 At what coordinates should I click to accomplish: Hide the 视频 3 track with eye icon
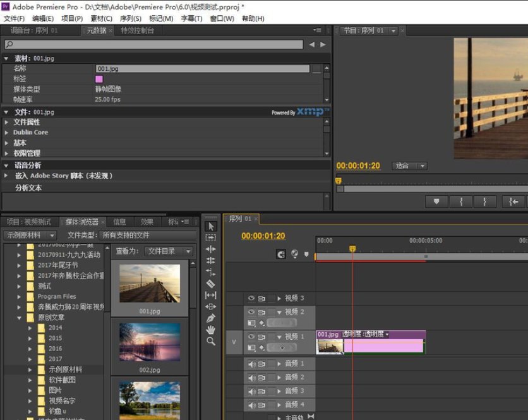251,298
